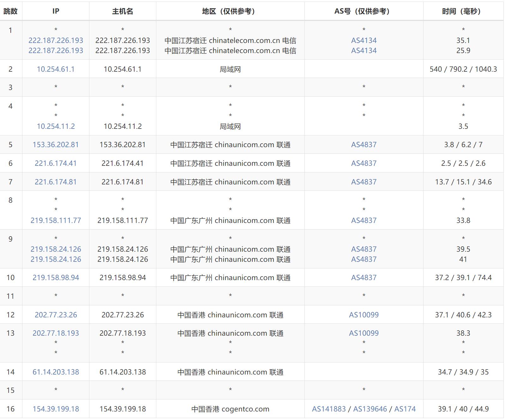Follow the blue 202.77.23.26 IP link
This screenshot has width=505, height=420.
[56, 315]
